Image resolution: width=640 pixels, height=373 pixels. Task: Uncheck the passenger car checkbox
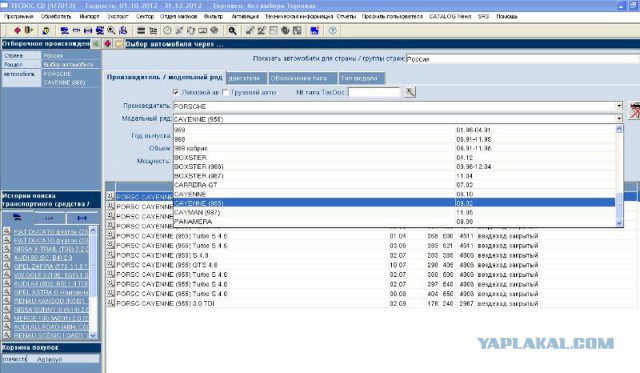(176, 92)
